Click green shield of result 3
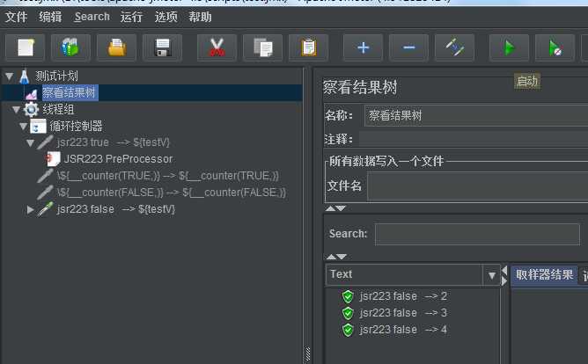 [x=348, y=313]
